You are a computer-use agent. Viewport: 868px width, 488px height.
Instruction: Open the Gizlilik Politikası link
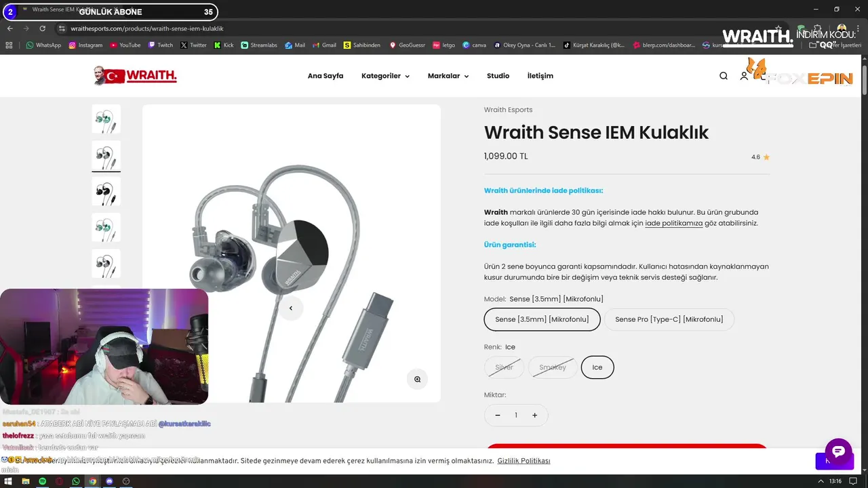click(524, 461)
